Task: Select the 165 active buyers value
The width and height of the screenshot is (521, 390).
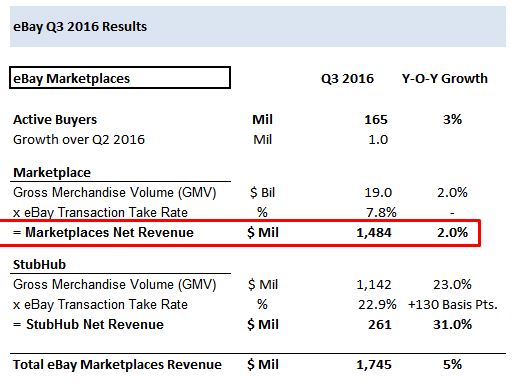Action: click(x=376, y=120)
